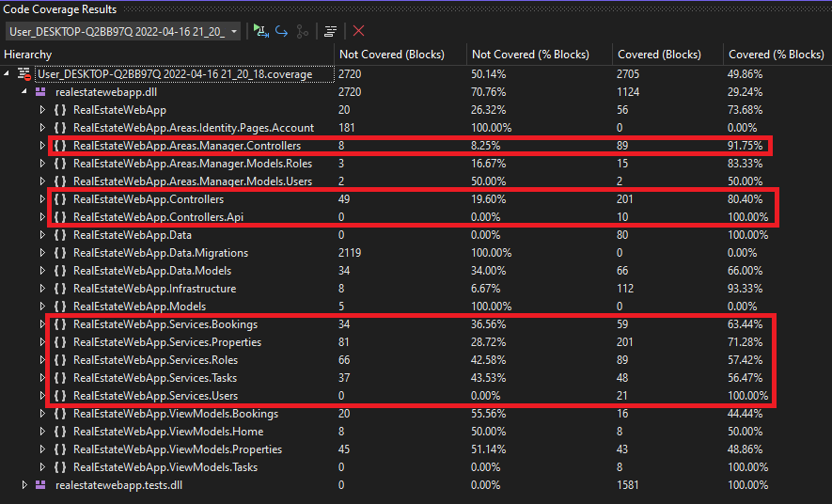Sort by the Hierarchy column header
This screenshot has height=504, width=832.
point(167,55)
